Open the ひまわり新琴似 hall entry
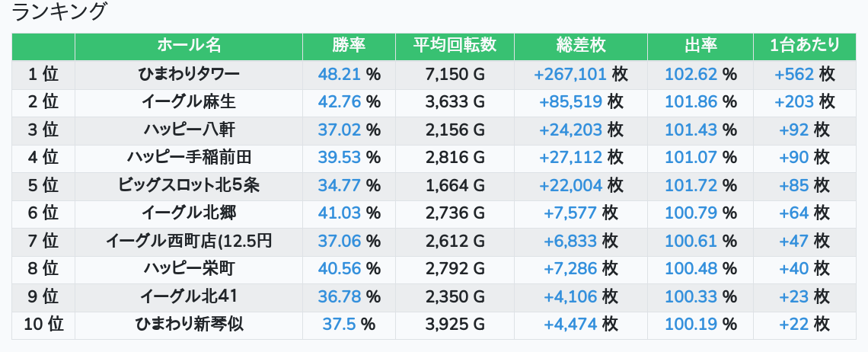Viewport: 868px width, 352px height. click(x=189, y=325)
